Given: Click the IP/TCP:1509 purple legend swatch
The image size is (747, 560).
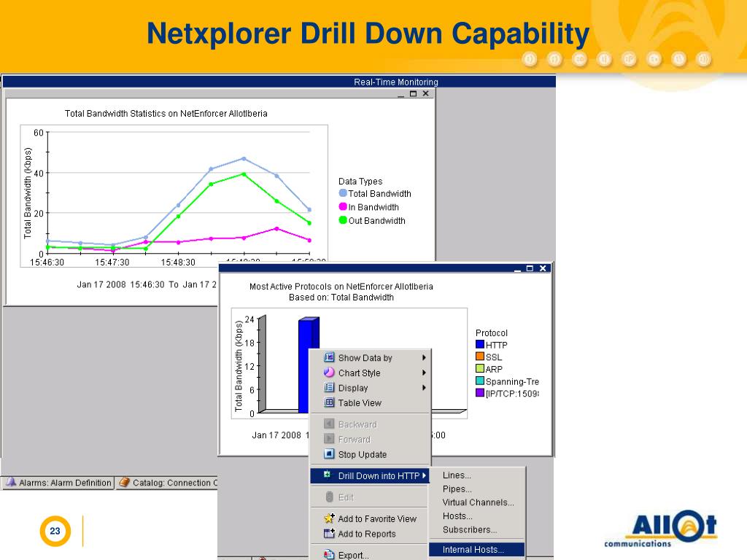Looking at the screenshot, I should pyautogui.click(x=480, y=392).
